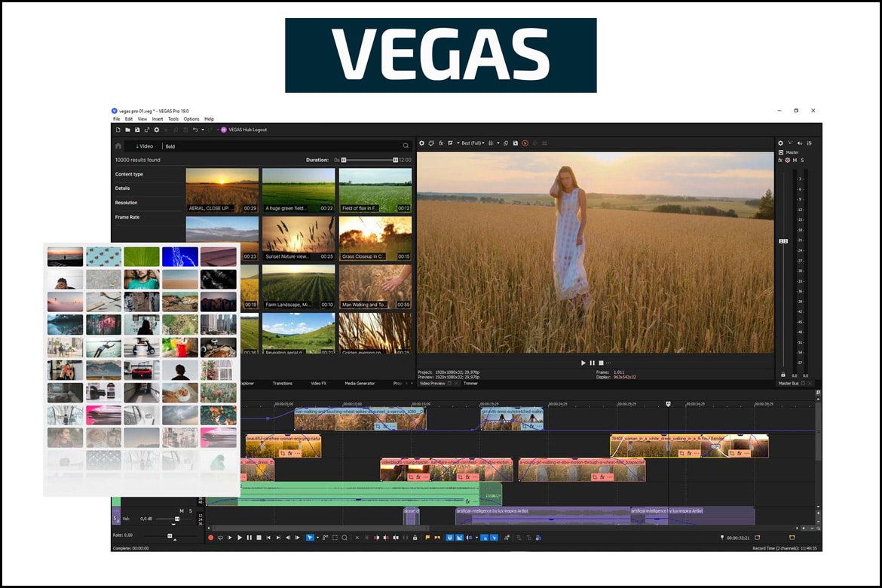The image size is (882, 588).
Task: Select the 'A huge green field' video thumbnail
Action: [x=299, y=190]
